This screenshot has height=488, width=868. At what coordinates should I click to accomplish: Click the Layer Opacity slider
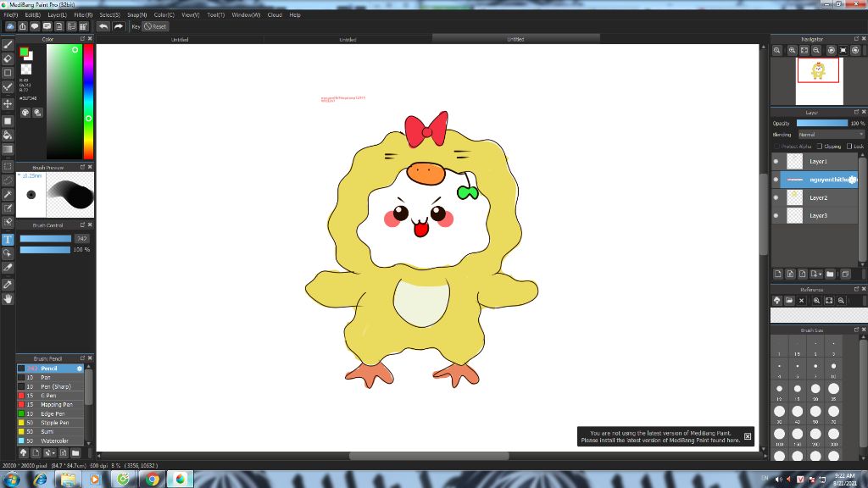(821, 123)
